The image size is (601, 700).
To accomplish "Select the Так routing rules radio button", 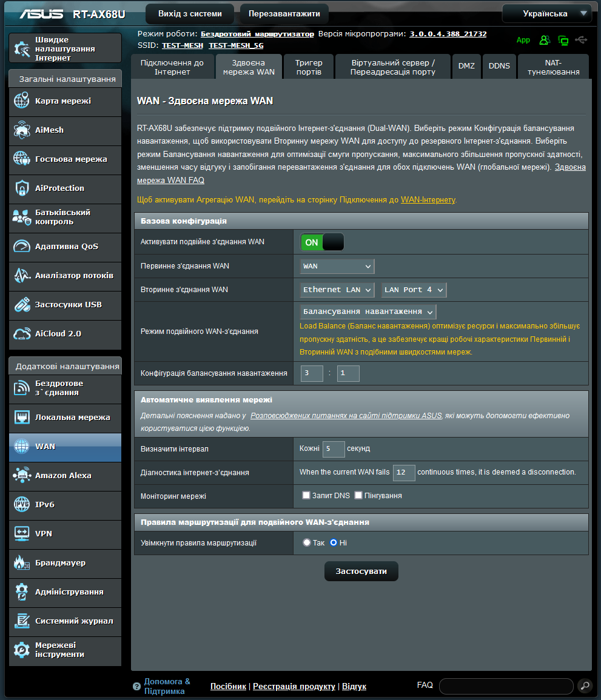I will (306, 543).
